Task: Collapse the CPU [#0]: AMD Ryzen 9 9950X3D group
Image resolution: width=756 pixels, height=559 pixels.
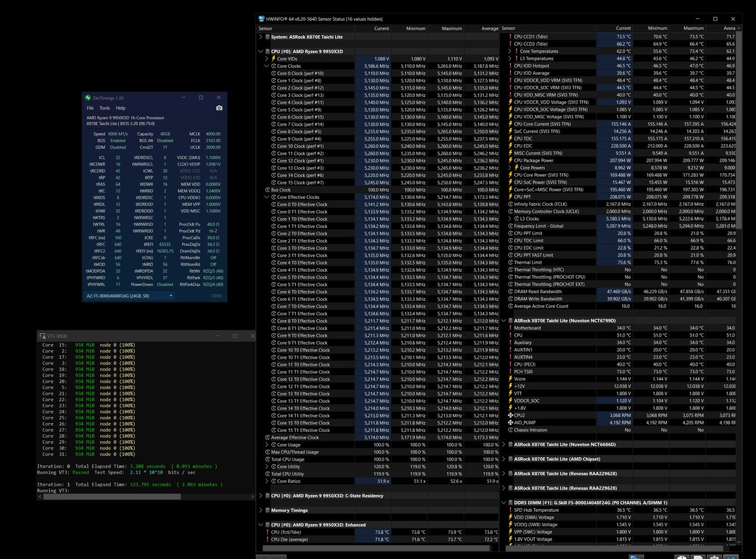Action: (x=260, y=51)
